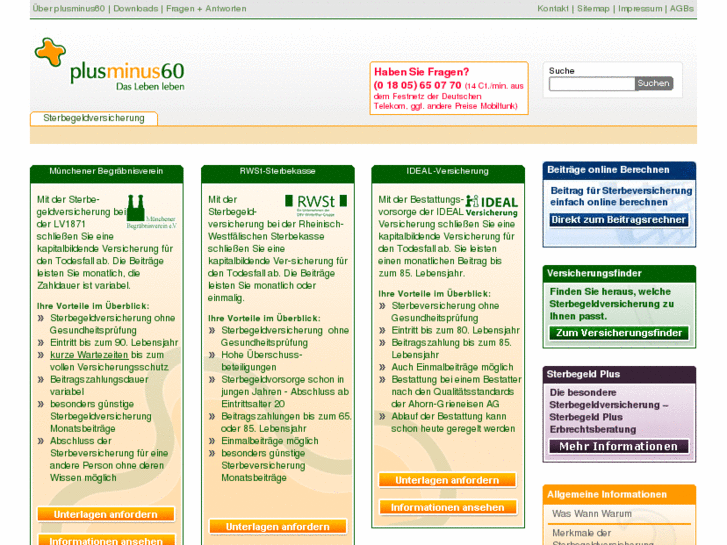The height and width of the screenshot is (545, 727).
Task: Click the plusminus60 logo
Action: [x=109, y=64]
